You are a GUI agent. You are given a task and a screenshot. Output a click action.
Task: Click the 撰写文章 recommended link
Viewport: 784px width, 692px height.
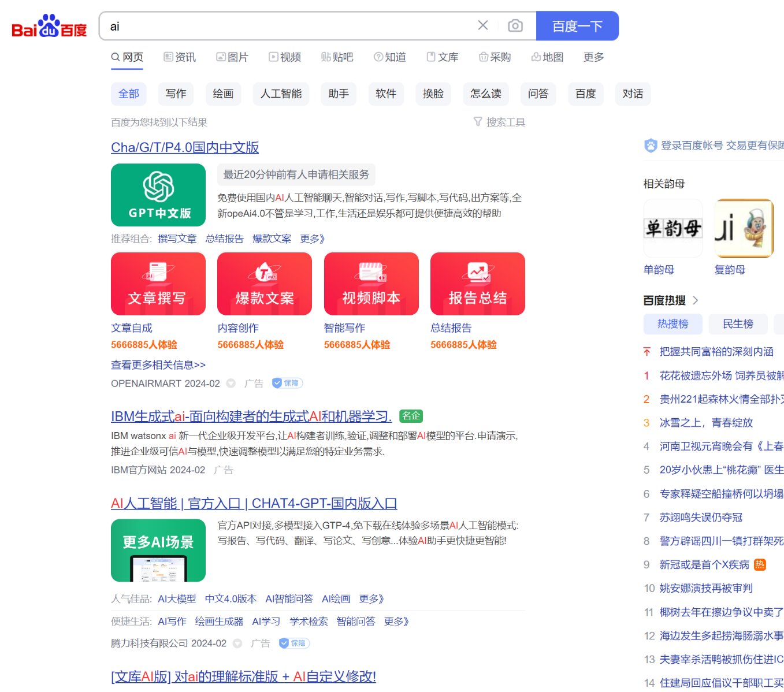(177, 239)
